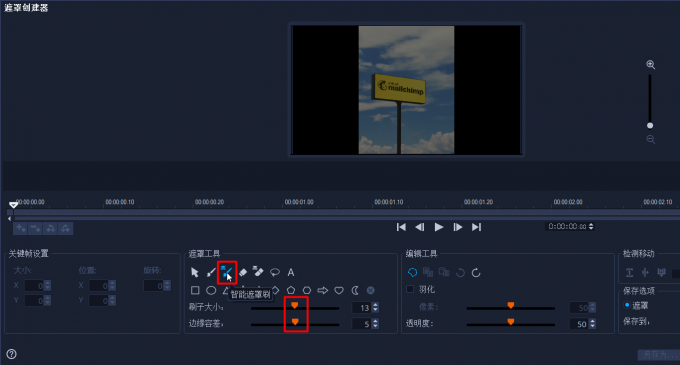
Task: Select the 遮罩 save option radio button
Action: click(x=627, y=305)
